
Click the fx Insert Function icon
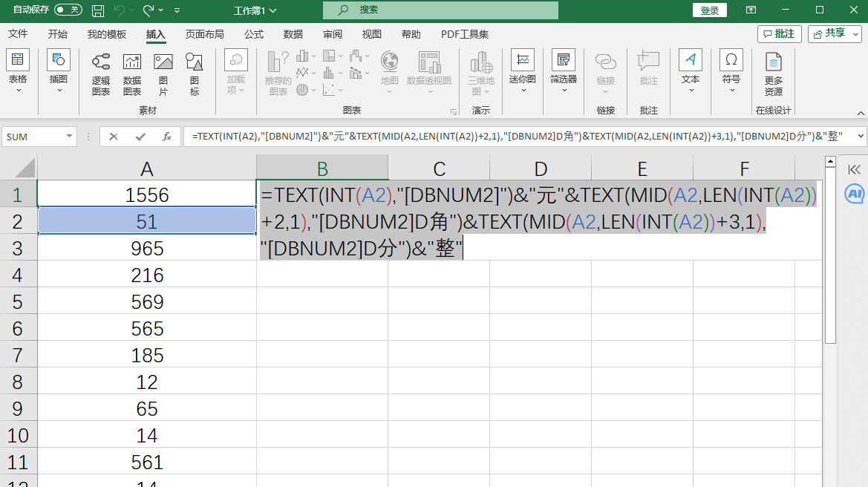[167, 137]
